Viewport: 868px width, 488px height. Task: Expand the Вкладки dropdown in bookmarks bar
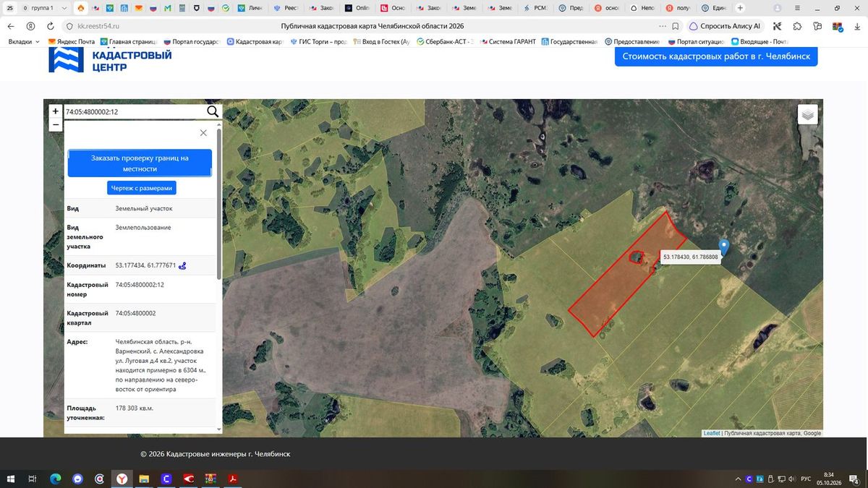pyautogui.click(x=25, y=41)
